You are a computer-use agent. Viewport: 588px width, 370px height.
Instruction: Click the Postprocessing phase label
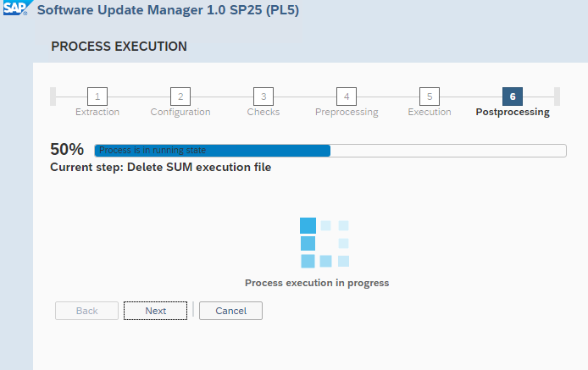click(513, 112)
